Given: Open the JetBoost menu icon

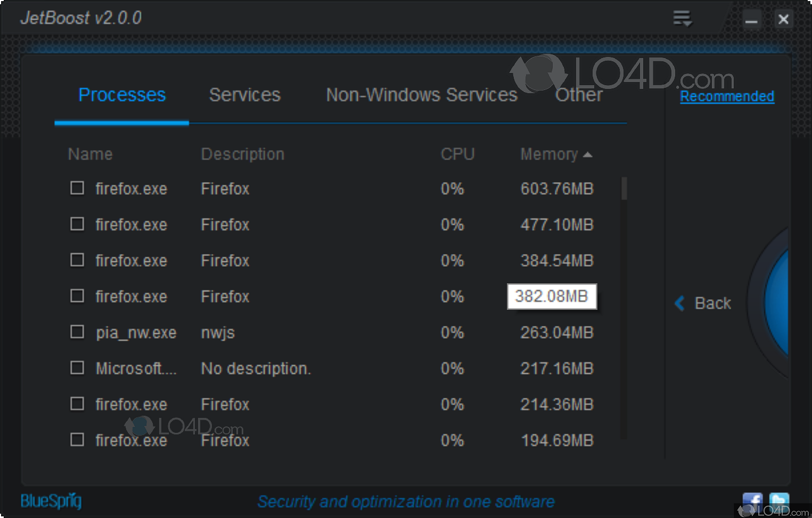Looking at the screenshot, I should tap(682, 19).
